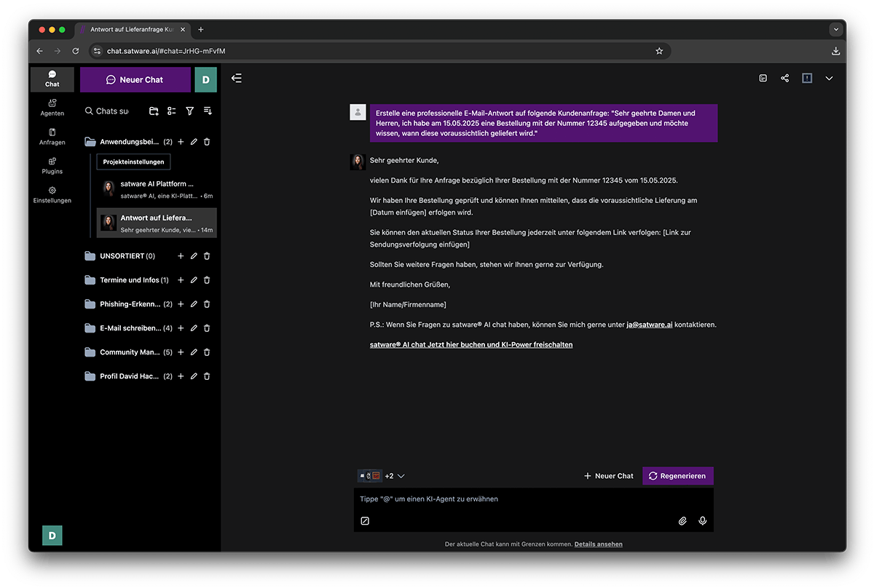Start a chat with the purple Neuer Chat button
Viewport: 874px width, 588px height.
pyautogui.click(x=135, y=79)
